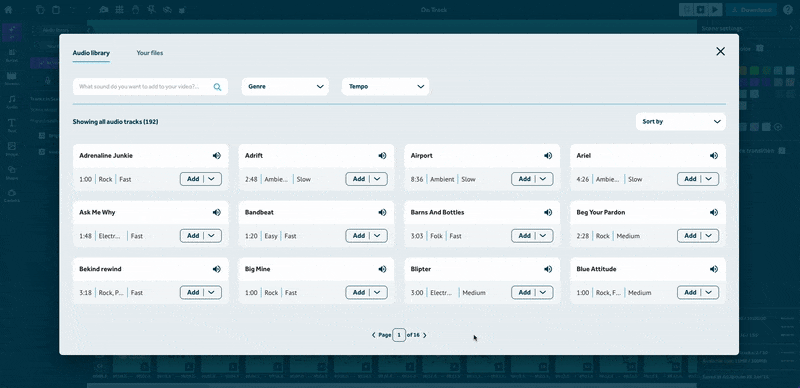The image size is (800, 388).
Task: Preview Beg Your Pardon track
Action: [714, 212]
